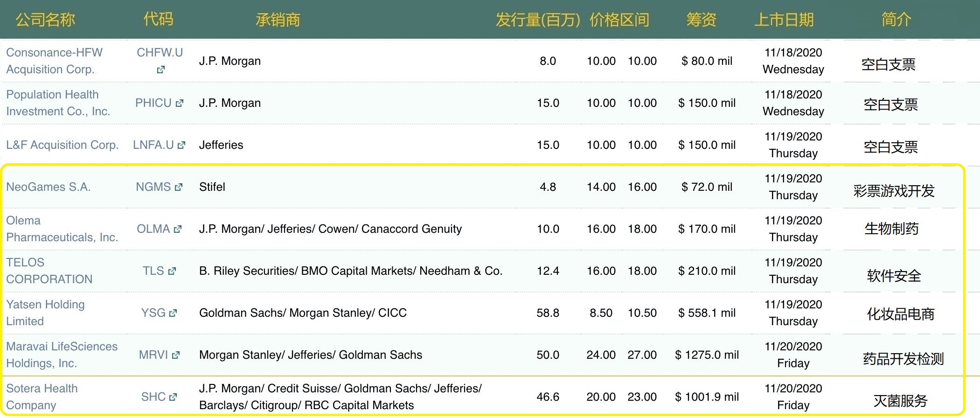980x418 pixels.
Task: Select the $ 1275.0 mil amount
Action: (707, 355)
